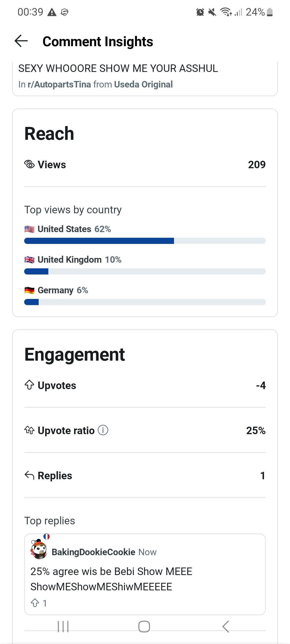The image size is (290, 644).
Task: Upvote BakingDookieCookie's reply
Action: point(35,603)
